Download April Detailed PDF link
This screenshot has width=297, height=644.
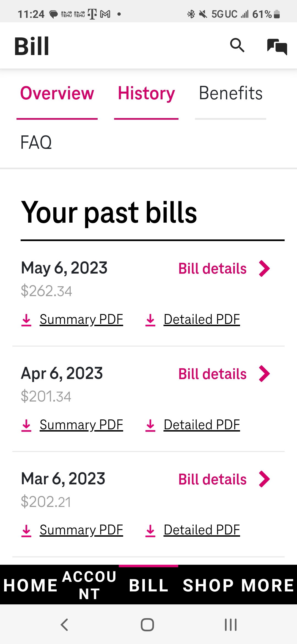pos(202,425)
